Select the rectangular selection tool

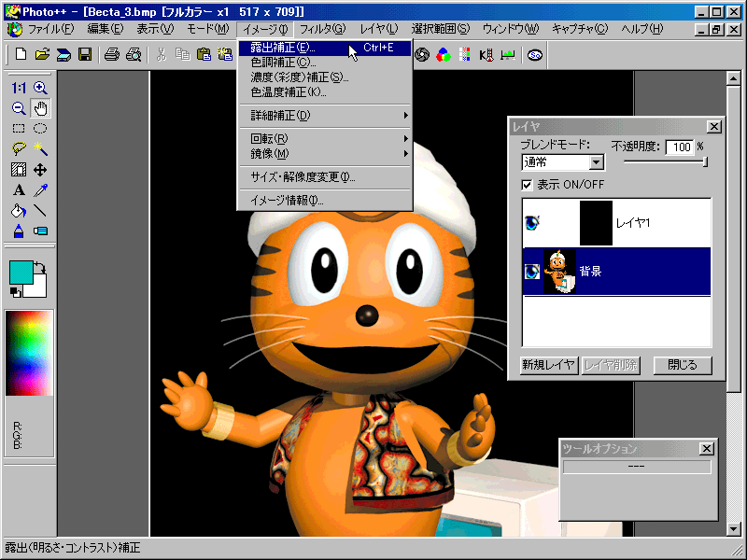click(x=19, y=129)
